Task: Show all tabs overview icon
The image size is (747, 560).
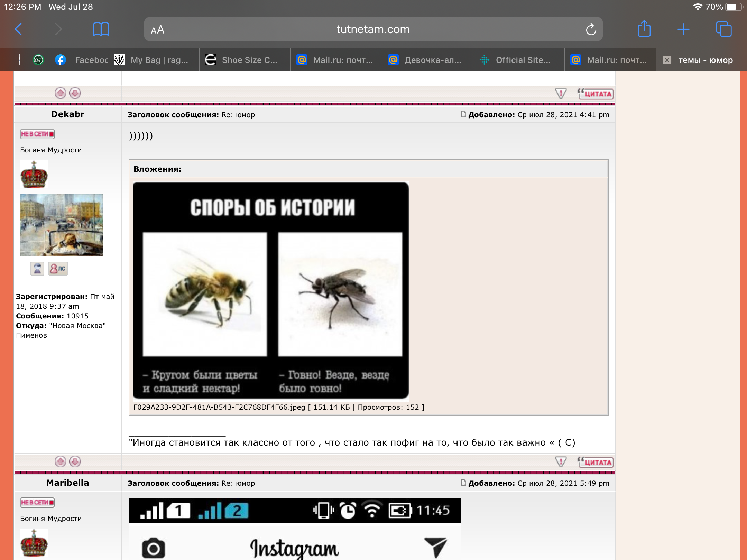Action: 724,29
